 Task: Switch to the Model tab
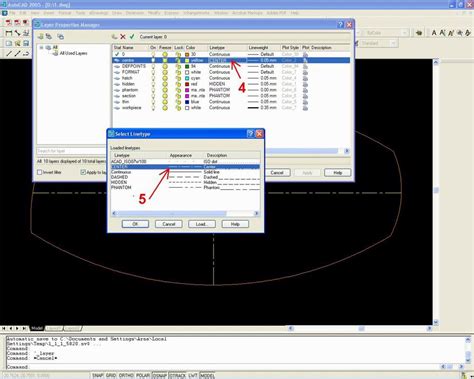(37, 328)
